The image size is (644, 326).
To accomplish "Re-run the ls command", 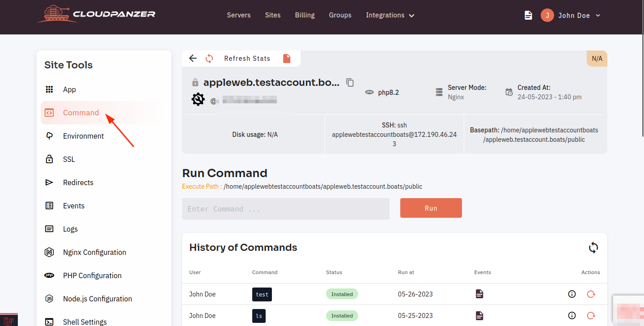I will (x=591, y=315).
